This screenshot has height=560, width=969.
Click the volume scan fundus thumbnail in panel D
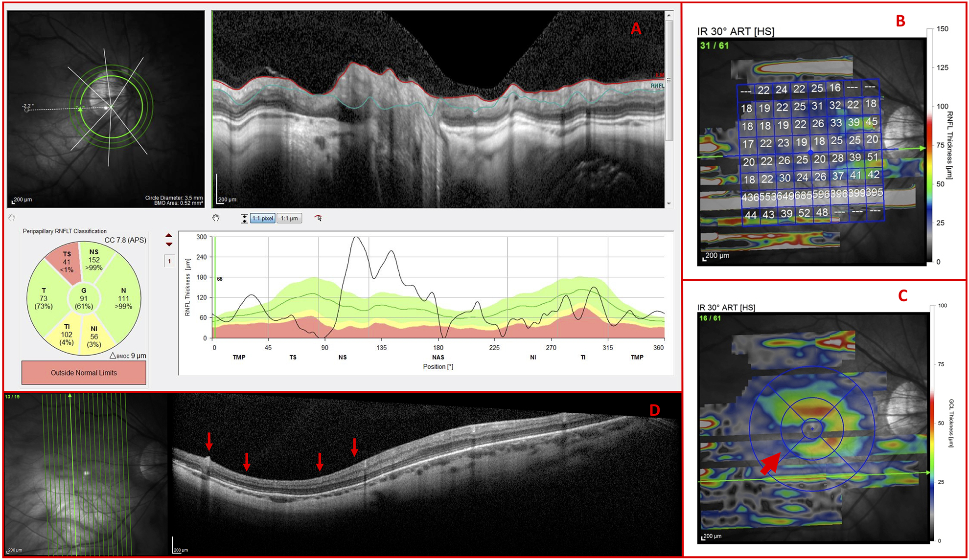click(x=85, y=474)
